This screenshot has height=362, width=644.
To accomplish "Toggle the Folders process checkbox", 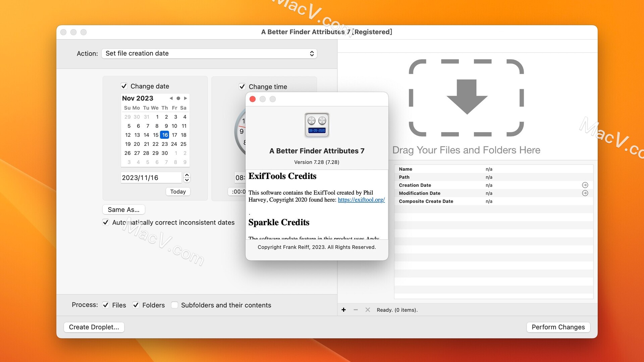I will (x=136, y=305).
